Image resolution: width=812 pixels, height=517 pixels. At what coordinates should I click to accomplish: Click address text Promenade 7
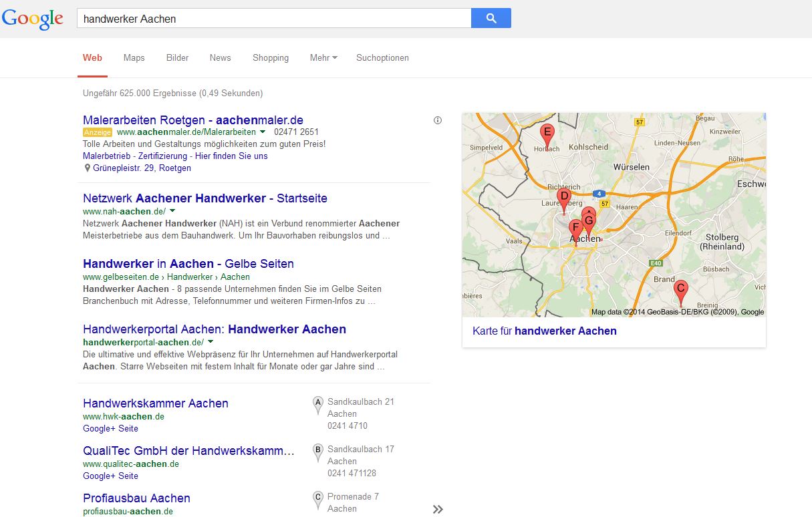pyautogui.click(x=353, y=497)
